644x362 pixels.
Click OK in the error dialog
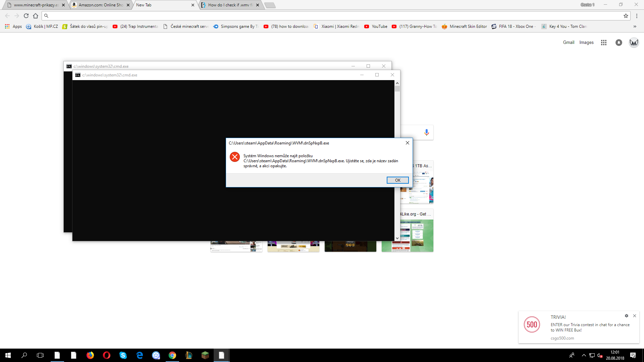tap(397, 180)
